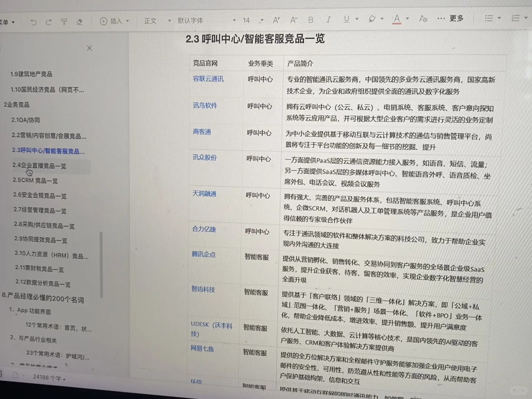Toggle bold formatting
Image resolution: width=532 pixels, height=399 pixels.
point(311,20)
